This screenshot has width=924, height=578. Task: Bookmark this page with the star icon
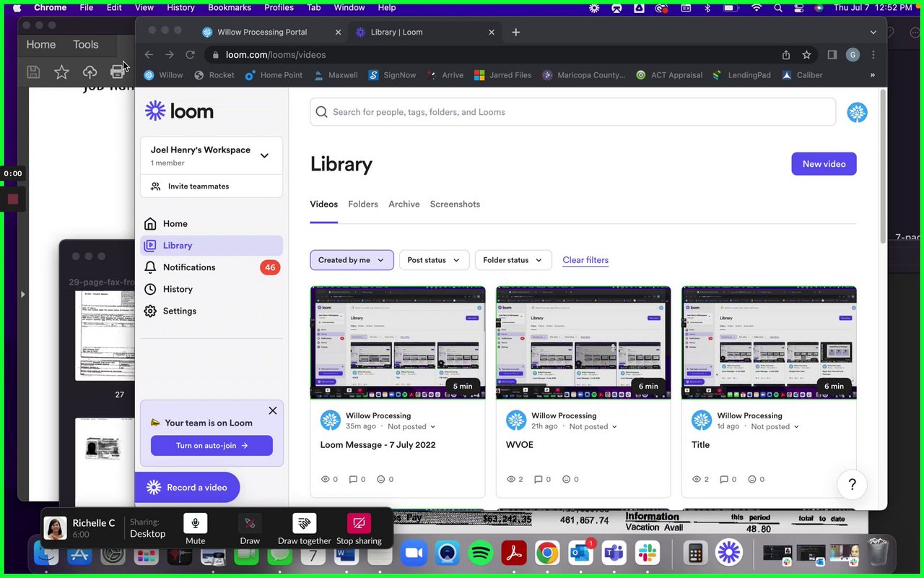pos(806,55)
